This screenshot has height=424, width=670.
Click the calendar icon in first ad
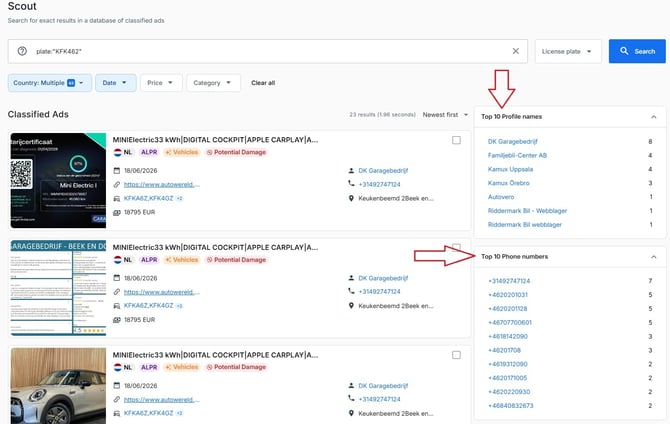[117, 171]
